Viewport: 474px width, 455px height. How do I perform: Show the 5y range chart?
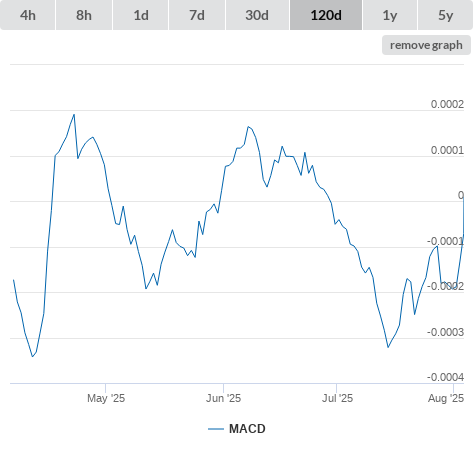coord(445,15)
